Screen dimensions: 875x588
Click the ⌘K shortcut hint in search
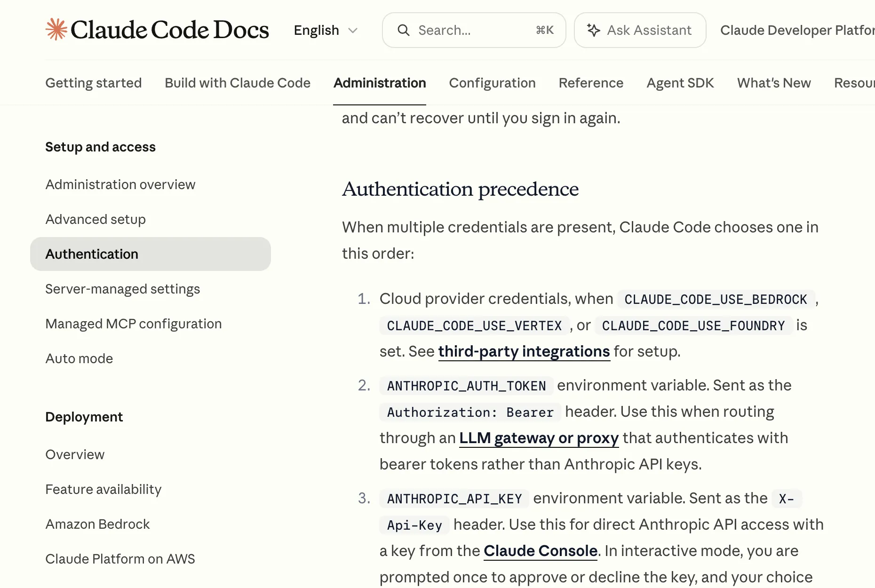click(545, 30)
